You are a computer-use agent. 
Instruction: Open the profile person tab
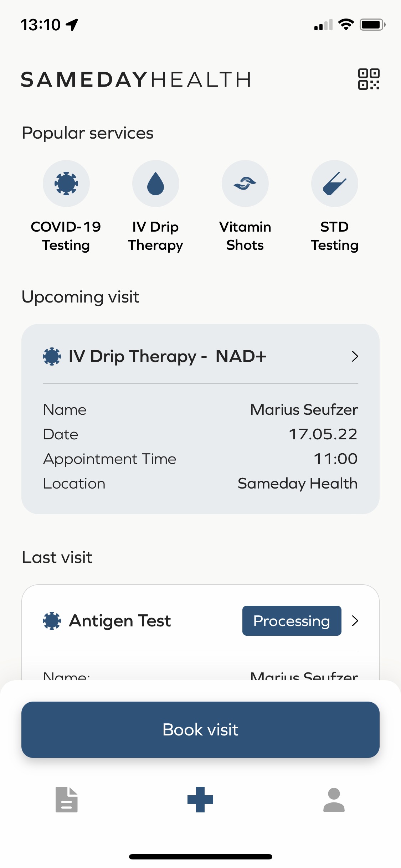click(334, 800)
